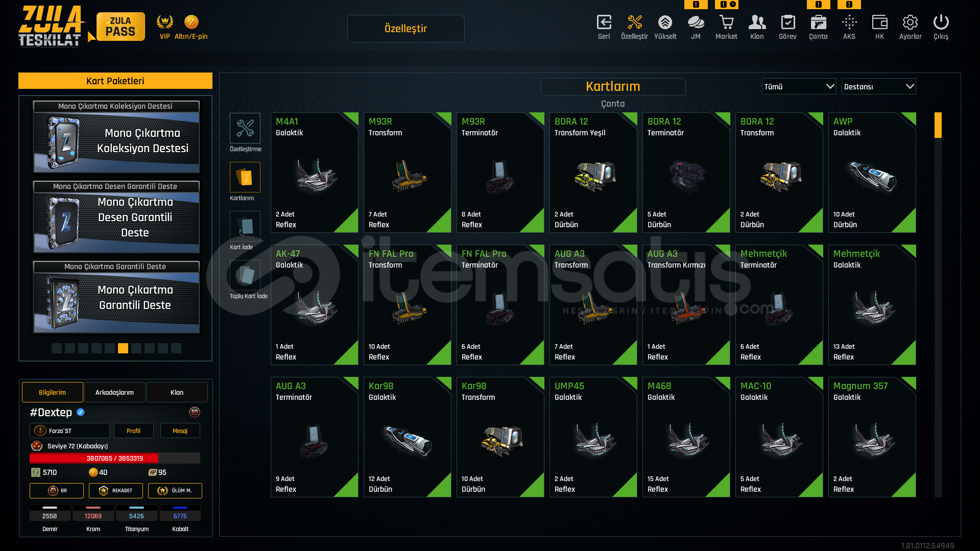Open the Klan icon in top bar

(x=757, y=22)
